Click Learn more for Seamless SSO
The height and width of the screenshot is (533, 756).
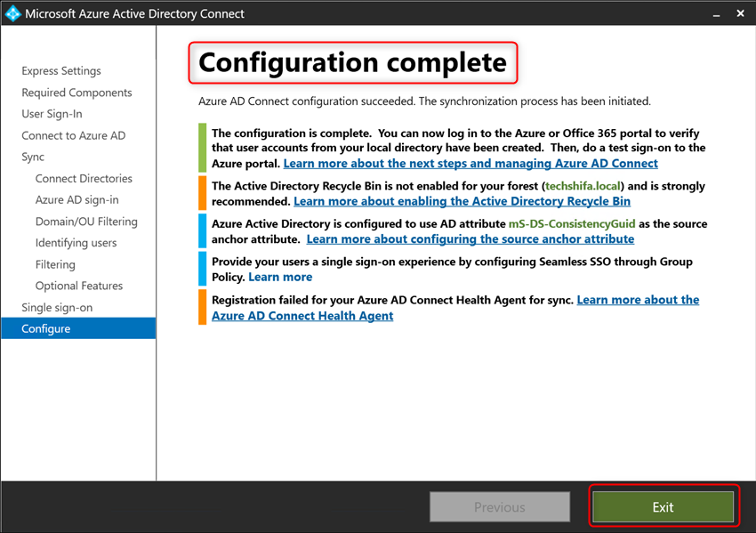(280, 277)
